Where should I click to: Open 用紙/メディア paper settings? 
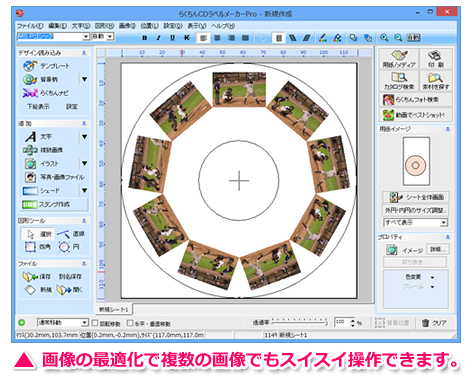399,59
